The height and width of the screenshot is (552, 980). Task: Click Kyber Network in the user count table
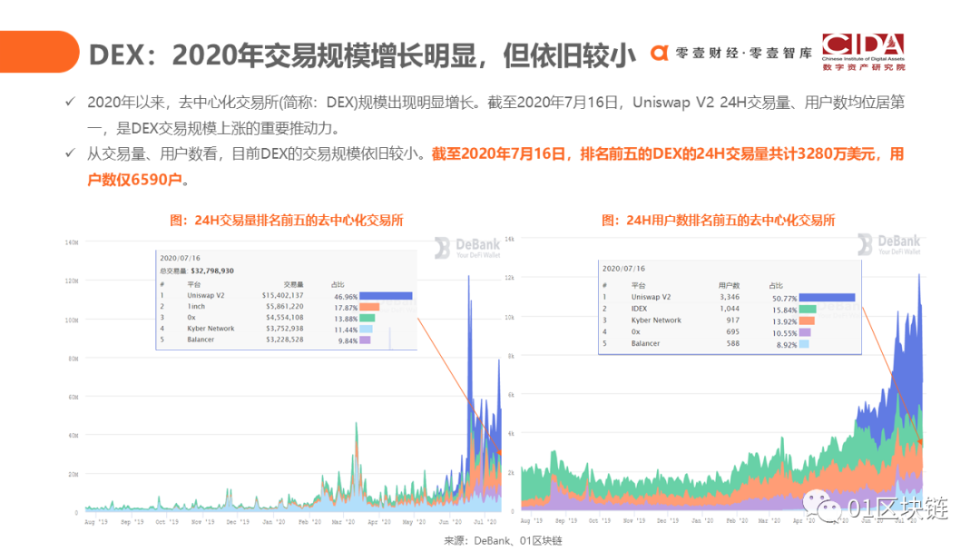[656, 320]
